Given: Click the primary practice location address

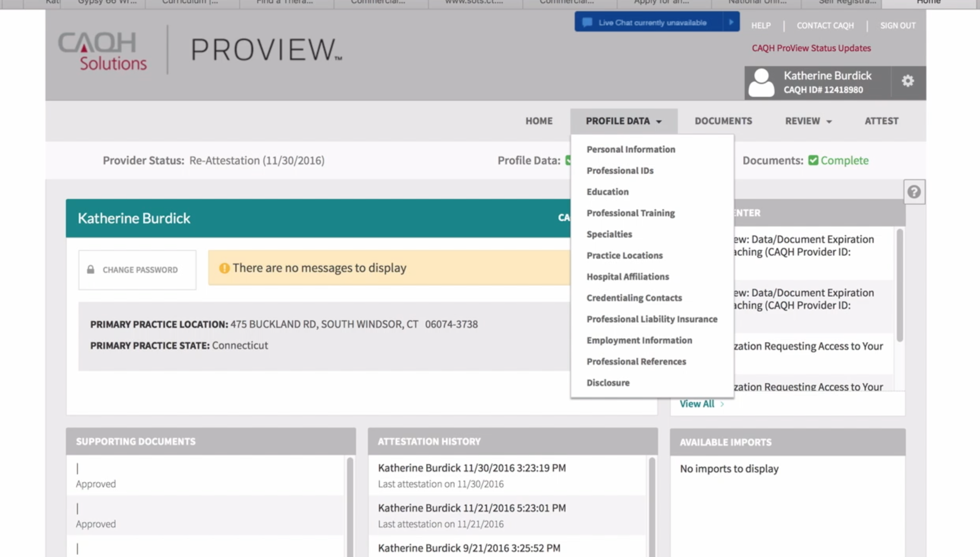Looking at the screenshot, I should [x=354, y=325].
